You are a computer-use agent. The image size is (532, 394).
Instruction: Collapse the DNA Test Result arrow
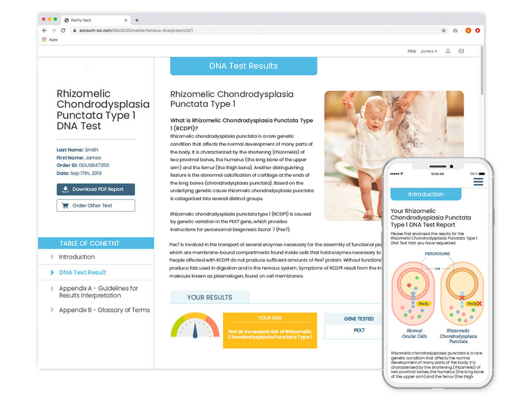tap(52, 272)
